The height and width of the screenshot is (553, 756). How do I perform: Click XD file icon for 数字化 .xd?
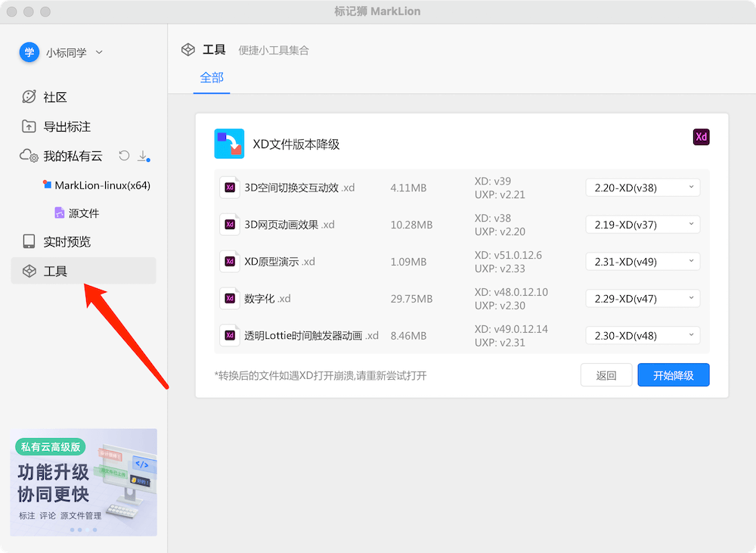click(x=229, y=299)
